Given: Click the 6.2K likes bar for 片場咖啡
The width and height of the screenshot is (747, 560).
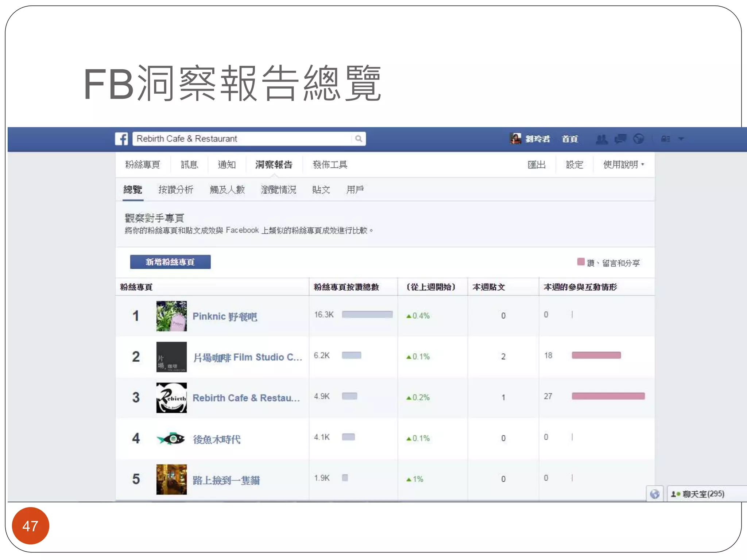Looking at the screenshot, I should (x=352, y=355).
